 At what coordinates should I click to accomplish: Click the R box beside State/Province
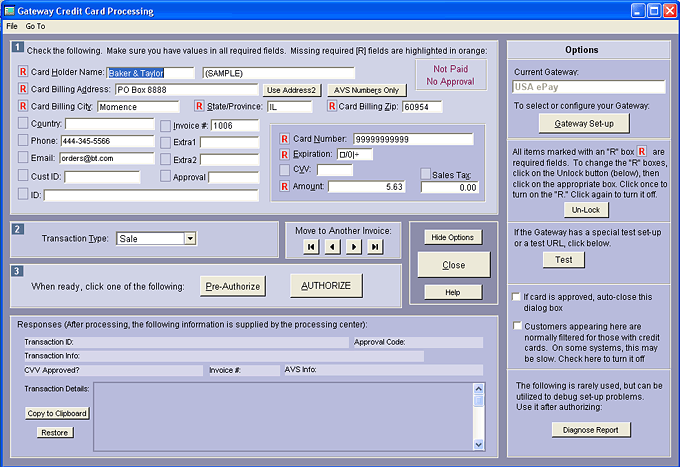pyautogui.click(x=199, y=106)
